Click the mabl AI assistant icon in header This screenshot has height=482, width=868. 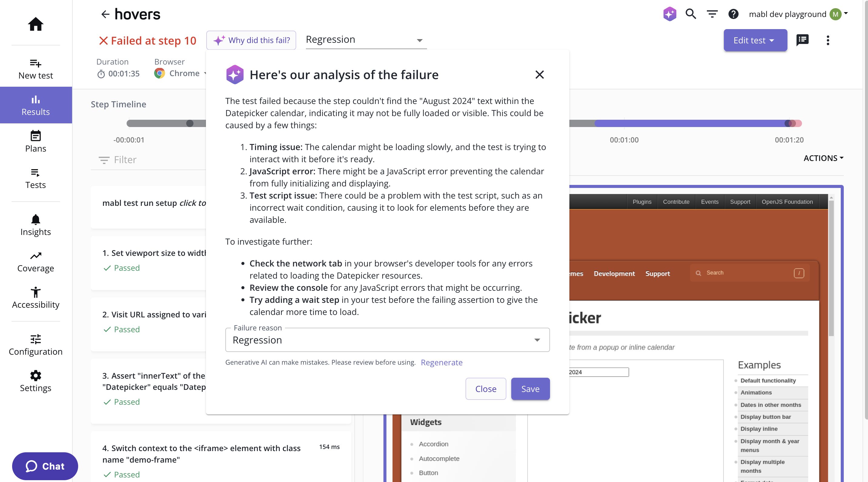[670, 14]
